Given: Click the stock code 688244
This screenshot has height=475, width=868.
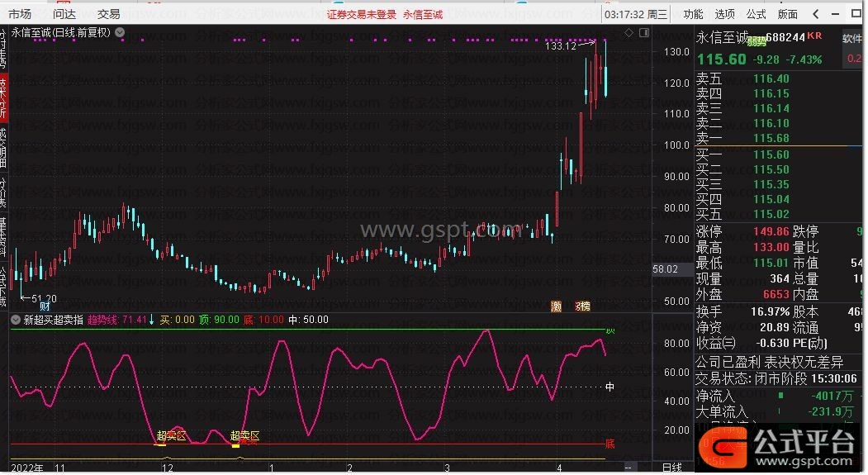Looking at the screenshot, I should click(x=785, y=37).
